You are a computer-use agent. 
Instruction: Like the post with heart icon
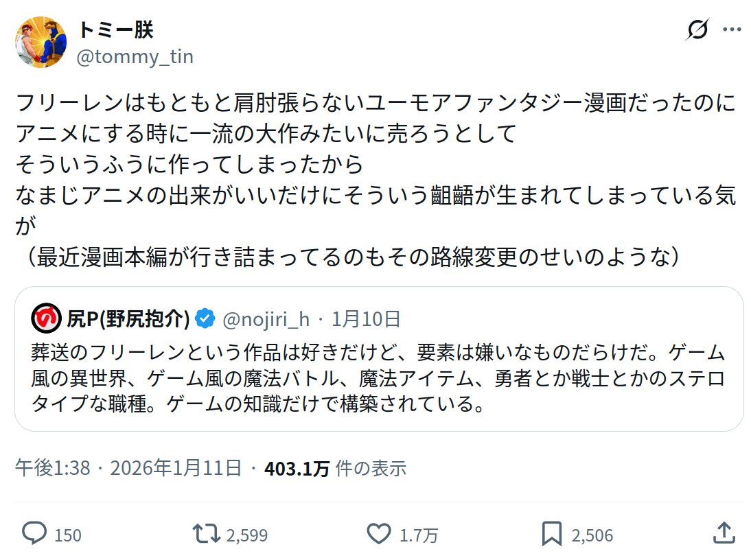[x=378, y=534]
